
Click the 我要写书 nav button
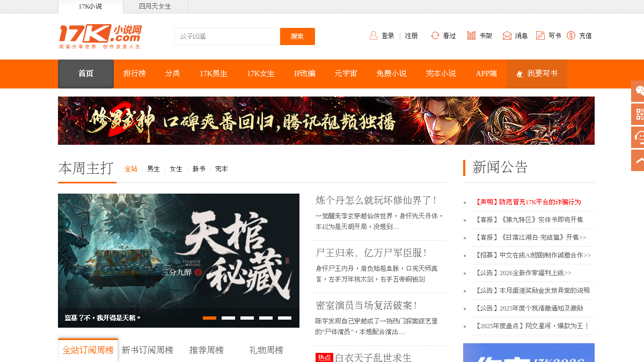coord(537,74)
